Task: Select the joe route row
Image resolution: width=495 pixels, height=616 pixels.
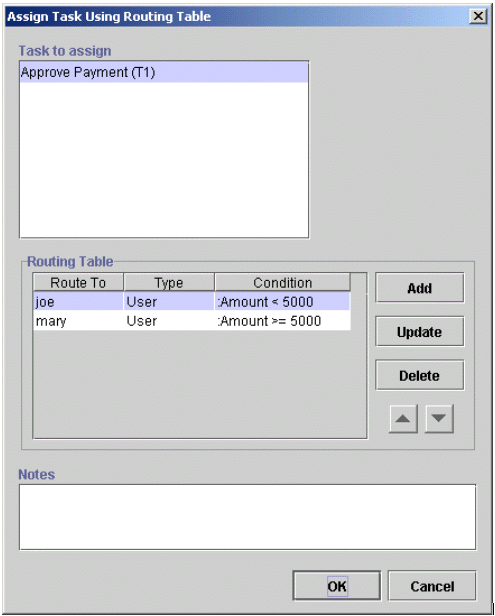Action: 192,302
